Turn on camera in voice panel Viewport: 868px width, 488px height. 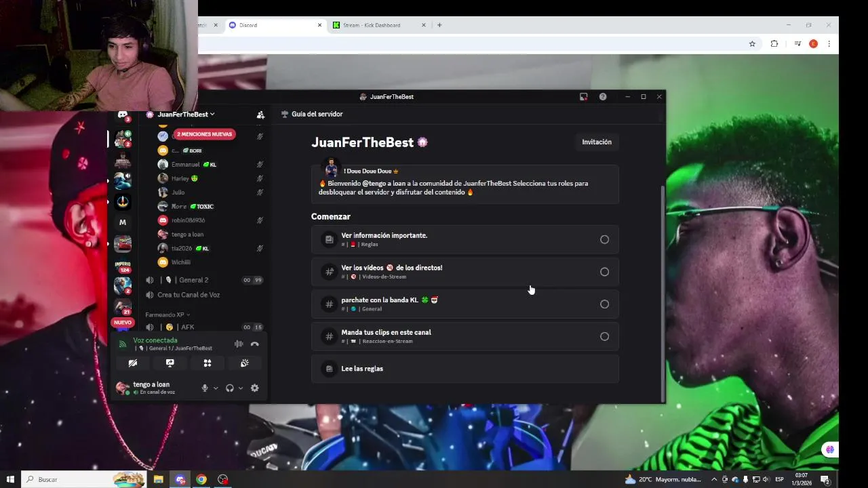133,363
